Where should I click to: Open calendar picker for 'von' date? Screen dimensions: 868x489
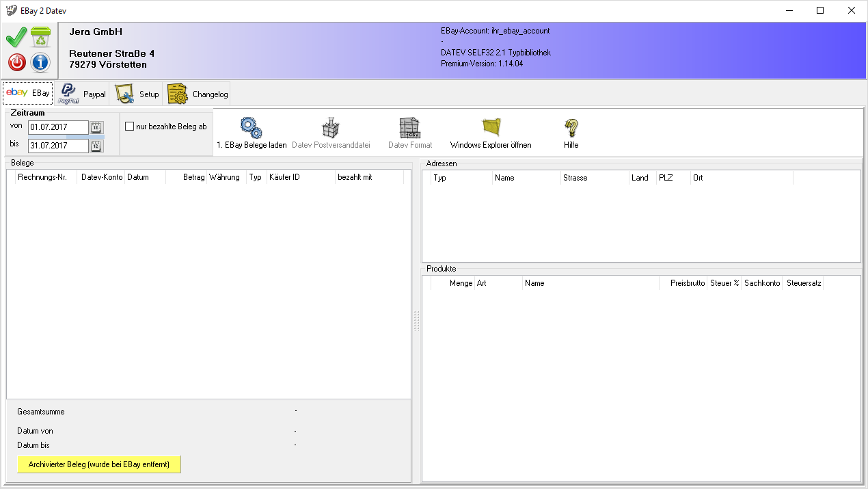pyautogui.click(x=96, y=127)
